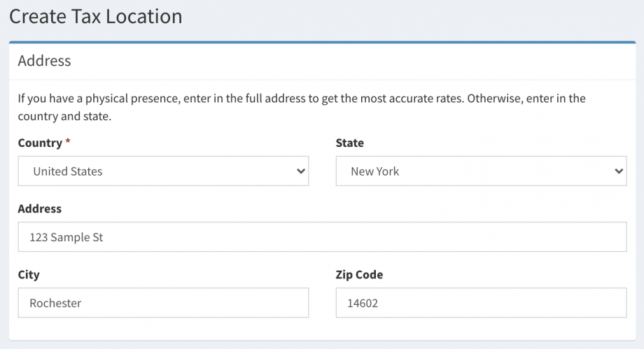
Task: Click empty panel area below the City field
Action: (x=163, y=329)
